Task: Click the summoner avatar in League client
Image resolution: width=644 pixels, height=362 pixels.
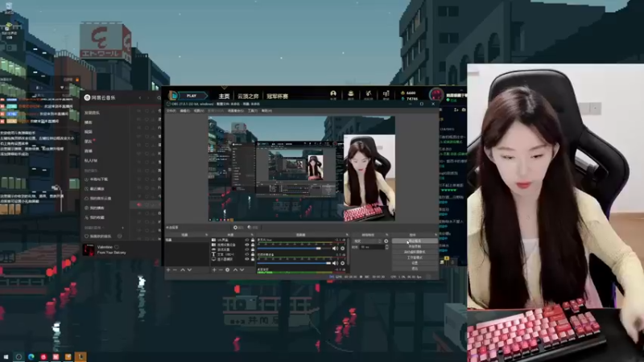Action: point(436,94)
